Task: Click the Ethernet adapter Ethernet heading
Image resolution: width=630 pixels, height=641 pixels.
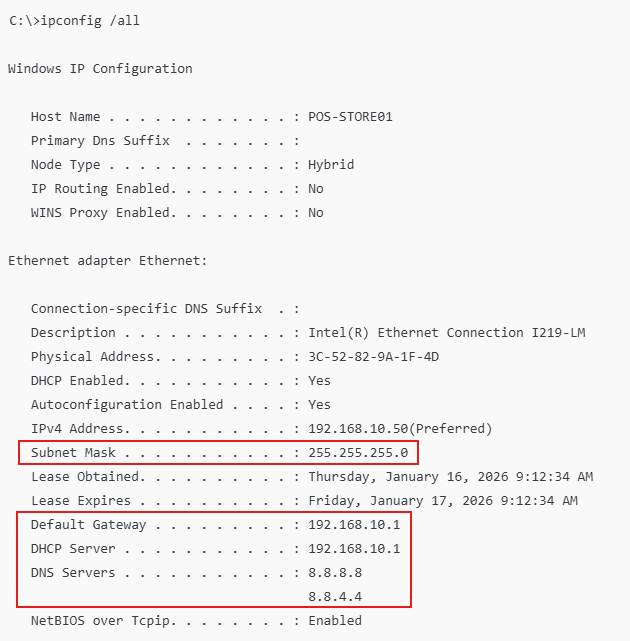Action: [x=108, y=261]
